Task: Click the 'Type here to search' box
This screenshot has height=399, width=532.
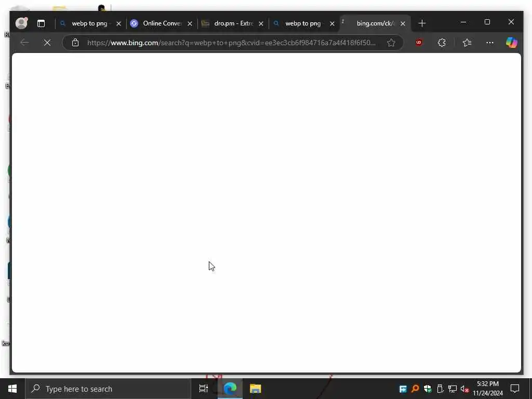Action: pyautogui.click(x=108, y=389)
